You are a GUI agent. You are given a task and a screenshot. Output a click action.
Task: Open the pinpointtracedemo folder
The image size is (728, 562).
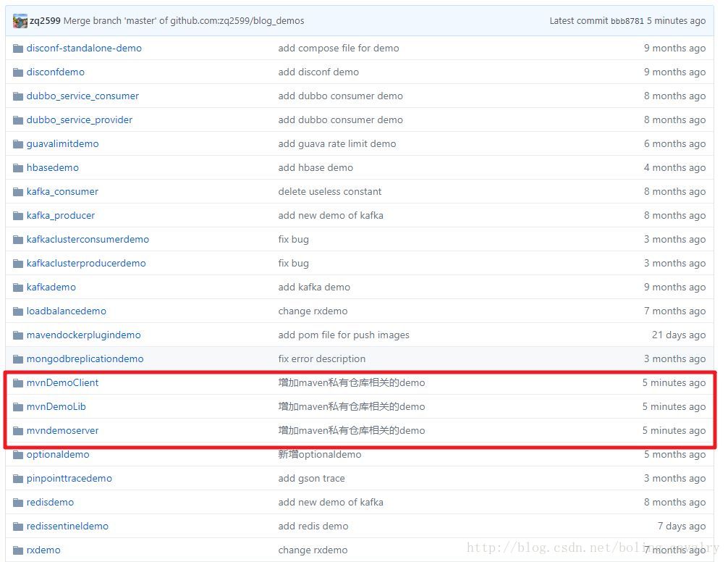pyautogui.click(x=69, y=479)
